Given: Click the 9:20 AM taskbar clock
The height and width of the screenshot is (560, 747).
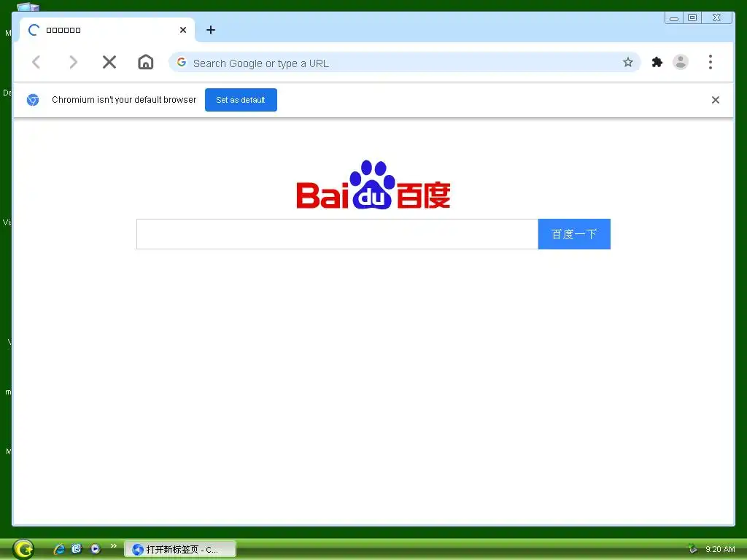Looking at the screenshot, I should (x=720, y=549).
